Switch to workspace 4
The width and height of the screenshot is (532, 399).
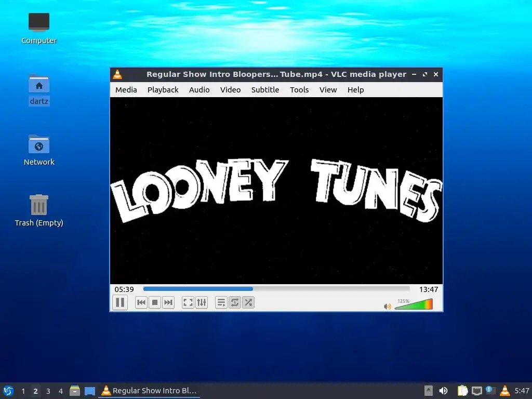tap(61, 391)
